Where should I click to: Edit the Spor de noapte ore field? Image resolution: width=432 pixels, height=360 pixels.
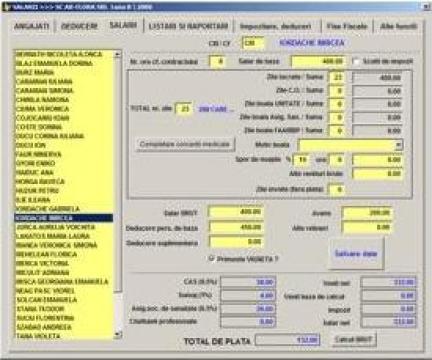pos(336,160)
